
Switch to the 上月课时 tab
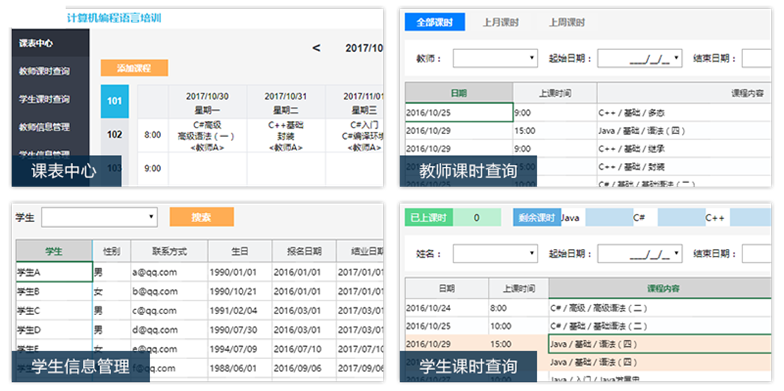coord(500,22)
